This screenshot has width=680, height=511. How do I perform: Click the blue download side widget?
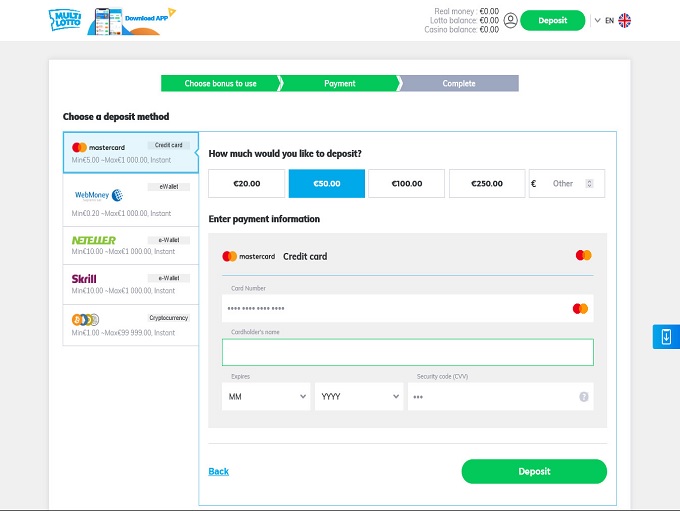(x=666, y=336)
